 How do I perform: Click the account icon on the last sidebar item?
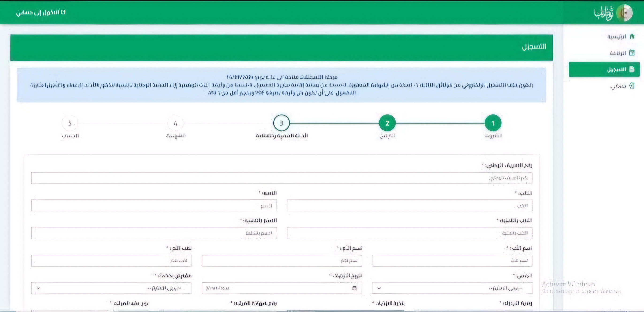click(632, 86)
